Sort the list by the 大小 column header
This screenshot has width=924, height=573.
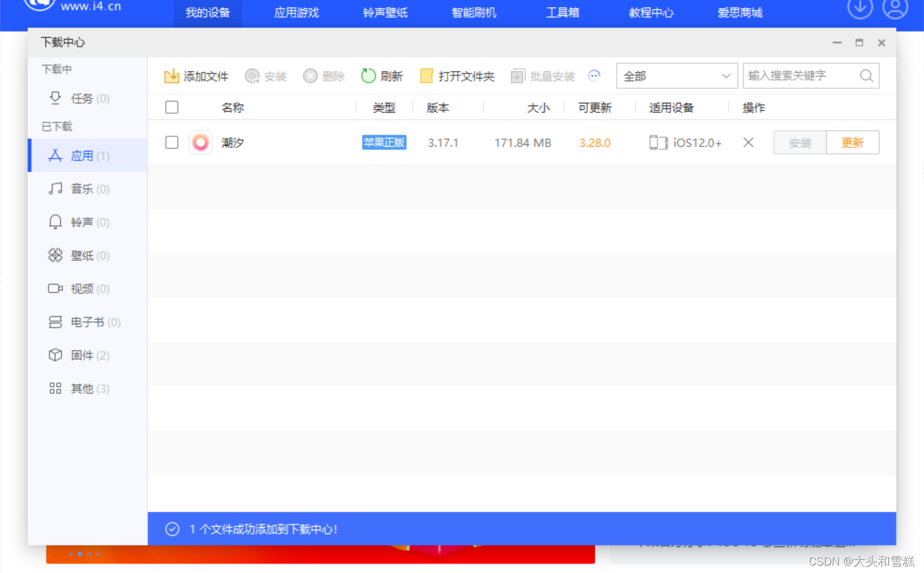pos(538,108)
